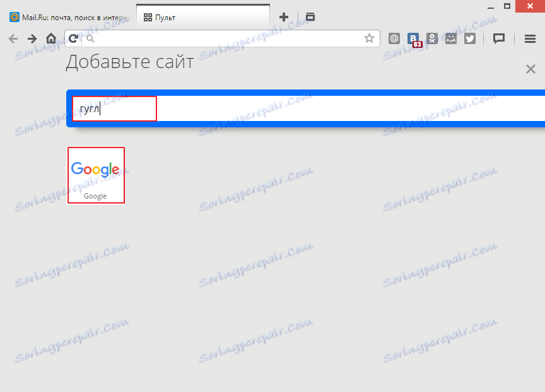Open the hamburger main menu
Image resolution: width=545 pixels, height=392 pixels.
point(530,38)
